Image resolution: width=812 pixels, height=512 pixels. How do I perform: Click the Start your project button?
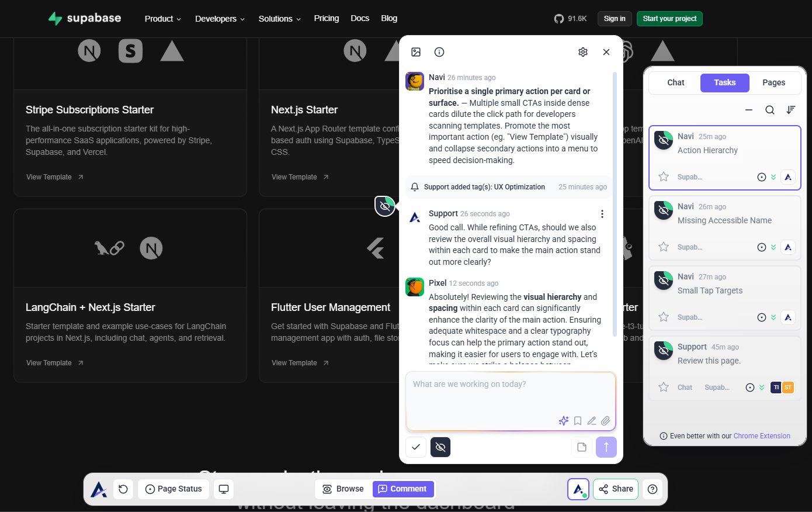[x=669, y=19]
